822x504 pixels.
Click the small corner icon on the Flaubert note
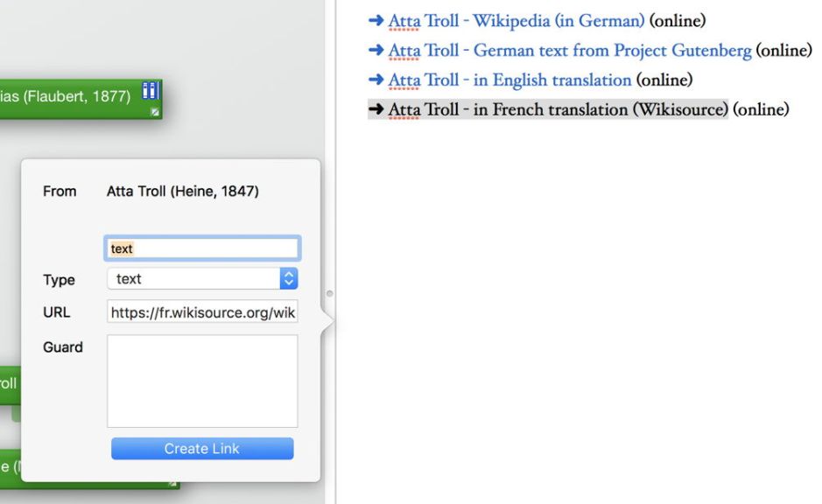coord(155,112)
